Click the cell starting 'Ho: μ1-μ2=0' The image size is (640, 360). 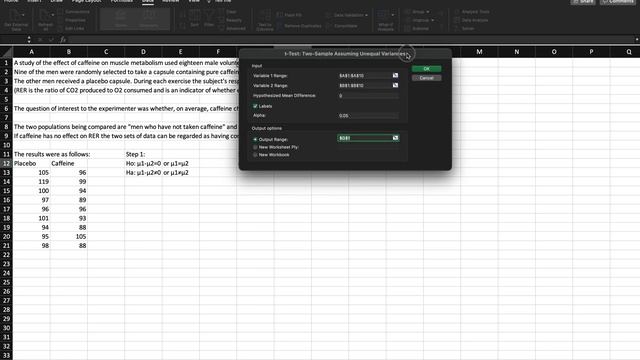(143, 163)
